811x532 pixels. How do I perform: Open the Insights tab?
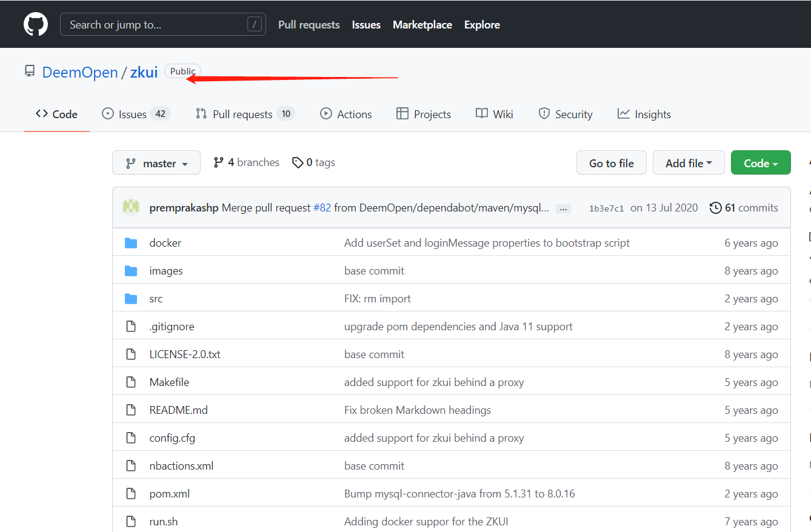[x=644, y=114]
